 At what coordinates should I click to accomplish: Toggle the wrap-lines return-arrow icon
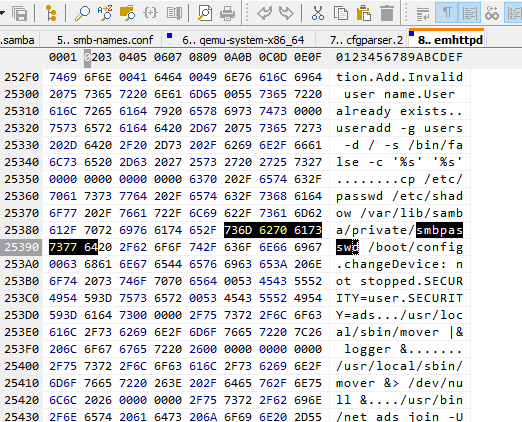tap(423, 13)
